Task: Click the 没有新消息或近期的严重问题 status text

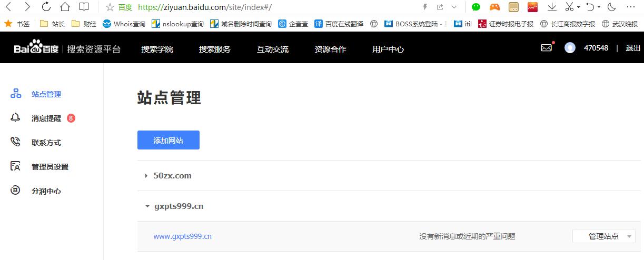Action: tap(467, 236)
